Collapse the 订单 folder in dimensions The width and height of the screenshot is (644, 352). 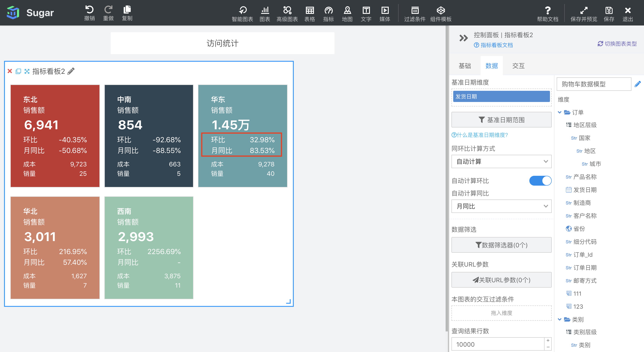point(560,112)
